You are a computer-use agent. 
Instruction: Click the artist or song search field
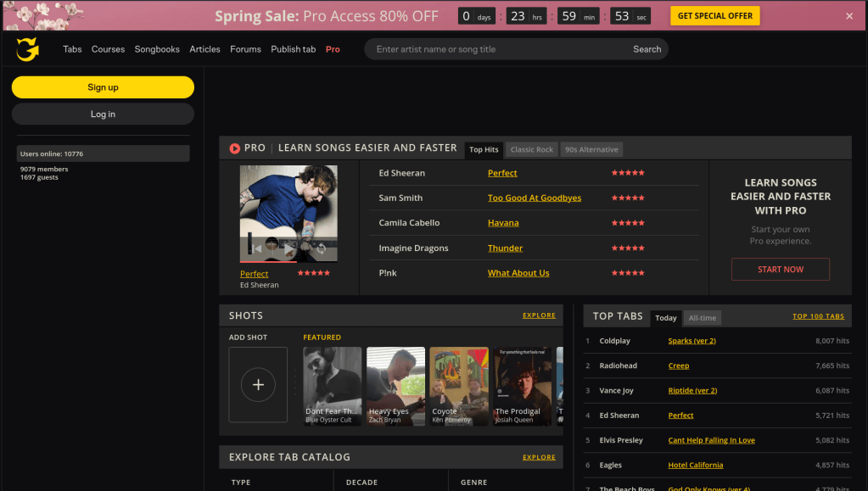(501, 49)
